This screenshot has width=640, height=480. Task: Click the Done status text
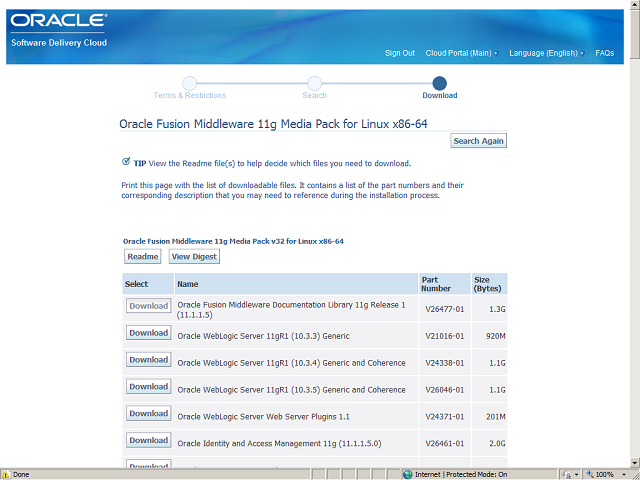(x=21, y=474)
